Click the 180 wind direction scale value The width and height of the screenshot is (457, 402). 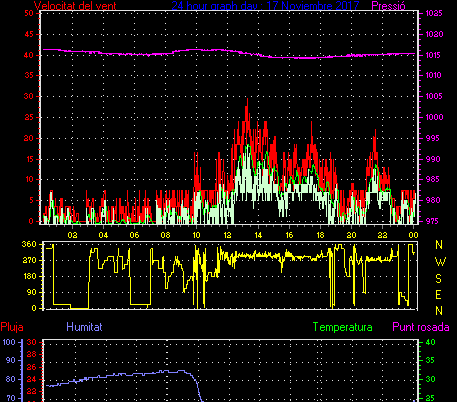[x=29, y=276]
